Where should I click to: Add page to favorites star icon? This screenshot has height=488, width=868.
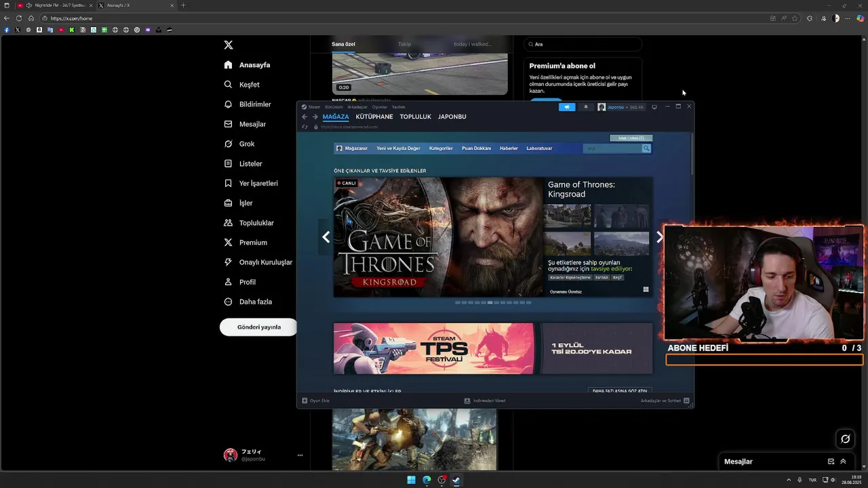point(795,18)
